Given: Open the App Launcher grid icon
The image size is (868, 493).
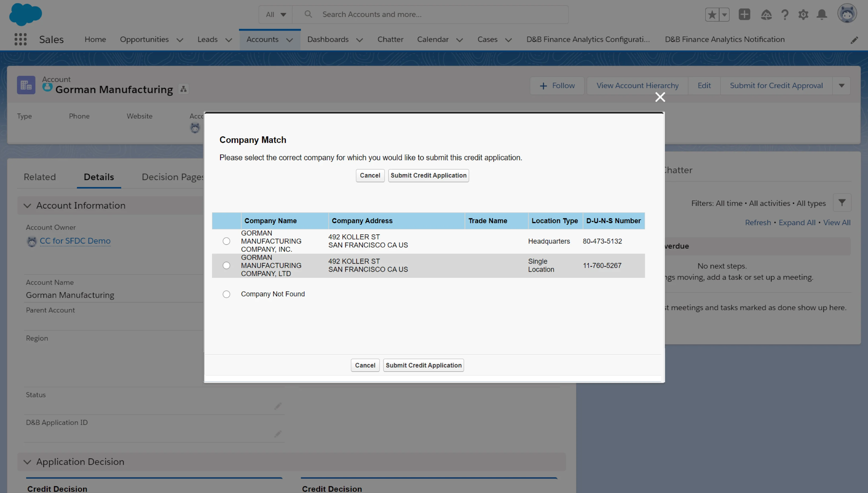Looking at the screenshot, I should click(20, 39).
